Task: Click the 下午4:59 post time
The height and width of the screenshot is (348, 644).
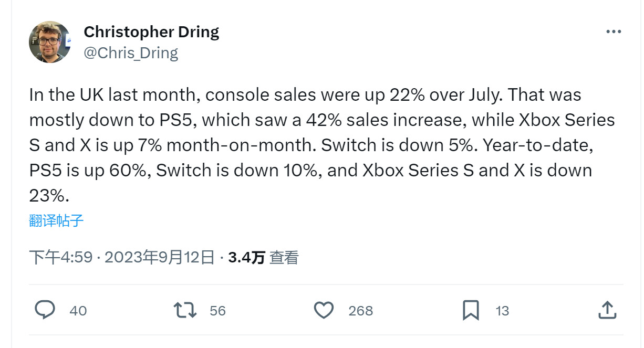Action: click(61, 257)
